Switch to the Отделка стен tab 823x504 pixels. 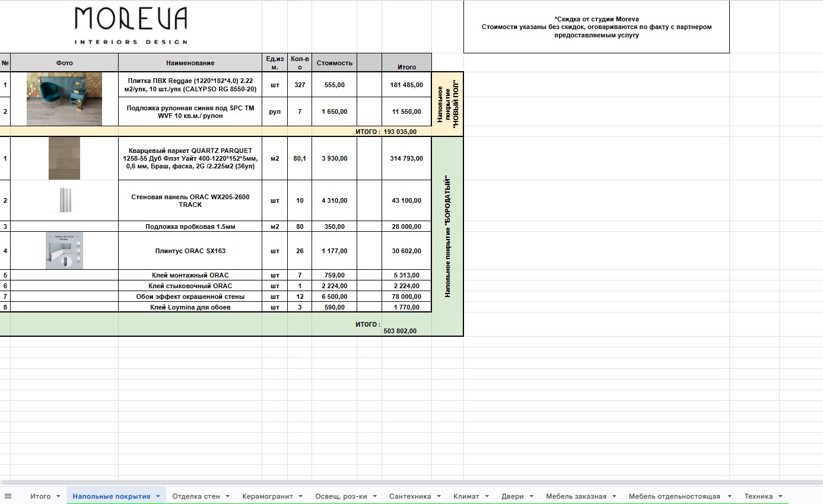(196, 496)
